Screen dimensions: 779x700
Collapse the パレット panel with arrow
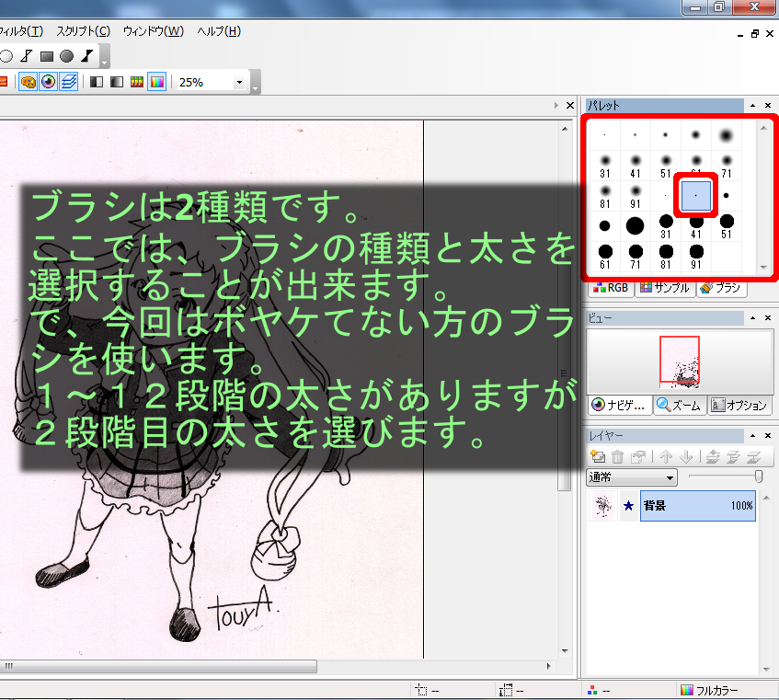pos(753,107)
